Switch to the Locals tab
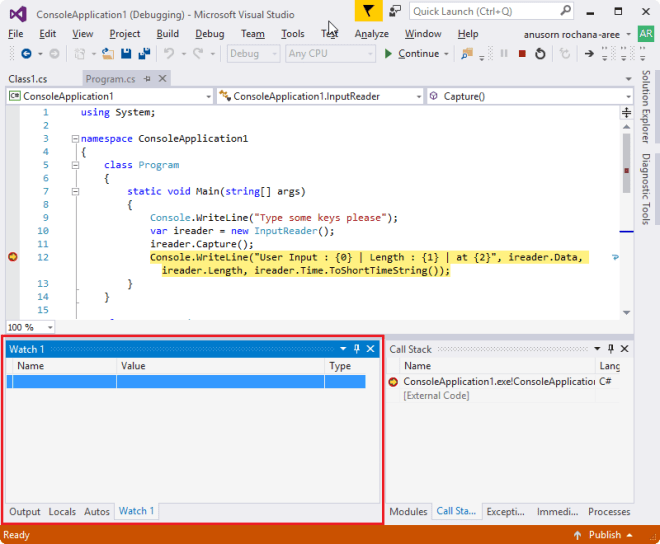The height and width of the screenshot is (544, 660). tap(62, 511)
